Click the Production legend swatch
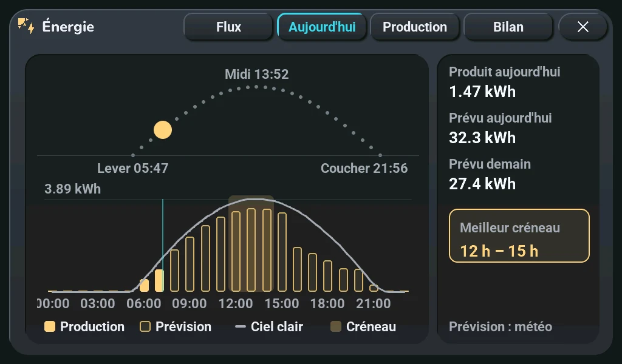This screenshot has width=622, height=364. [x=50, y=326]
